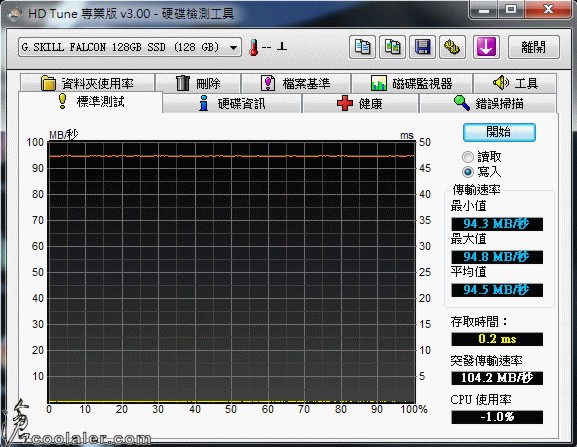Open the options gear icon
Screen dimensions: 577x447
point(452,47)
